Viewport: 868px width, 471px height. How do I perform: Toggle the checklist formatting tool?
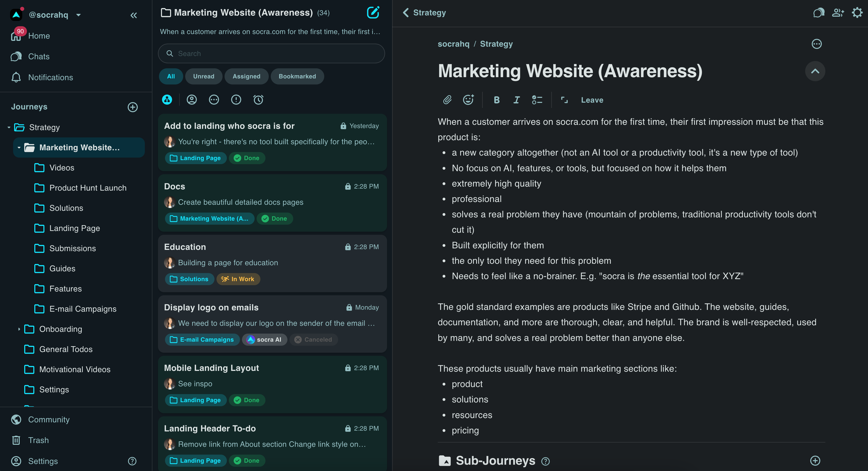pos(537,100)
